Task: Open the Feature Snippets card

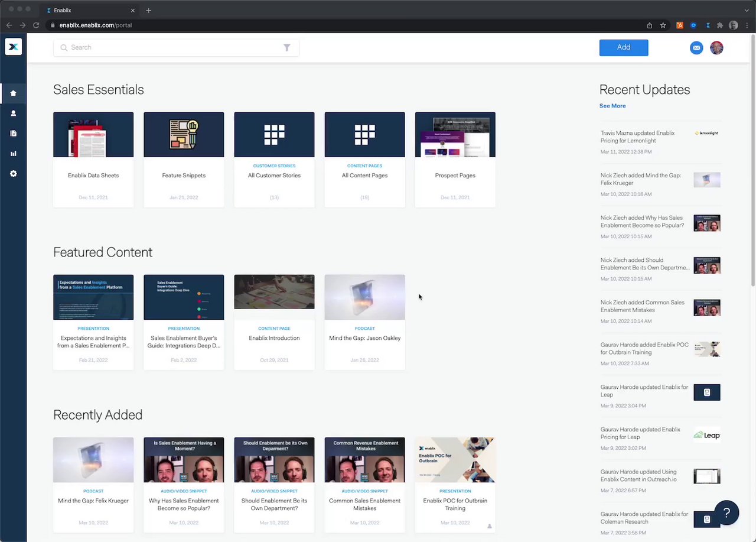Action: [184, 160]
